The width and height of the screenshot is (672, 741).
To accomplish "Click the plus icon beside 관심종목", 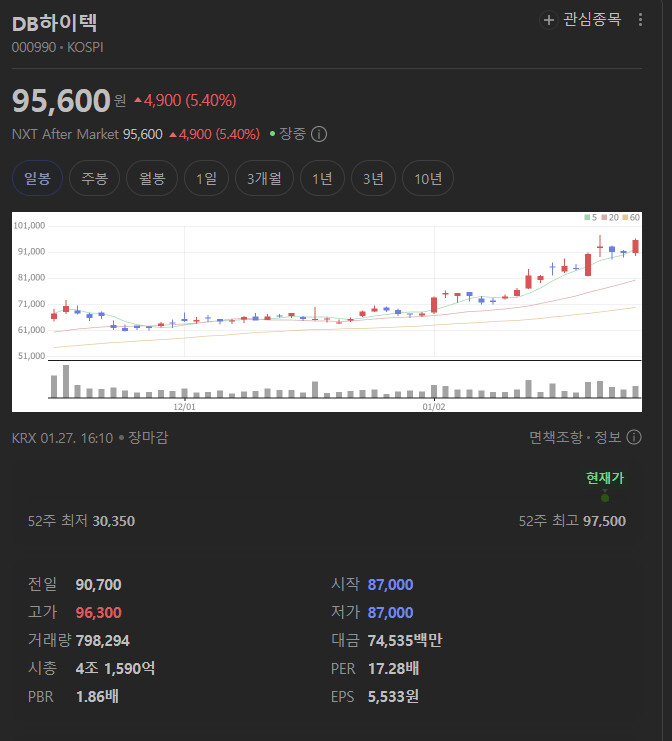I will pos(548,20).
